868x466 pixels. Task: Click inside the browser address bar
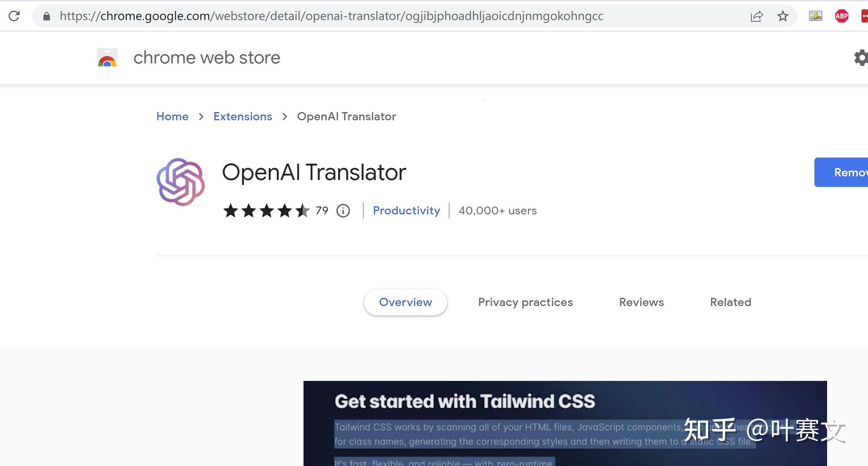click(x=327, y=16)
